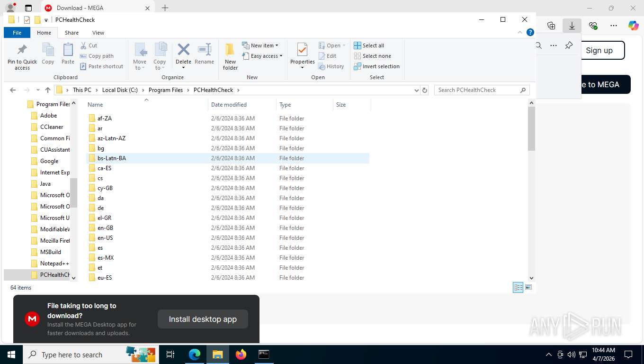This screenshot has width=644, height=364.
Task: Go back with the Back arrow
Action: tap(13, 90)
